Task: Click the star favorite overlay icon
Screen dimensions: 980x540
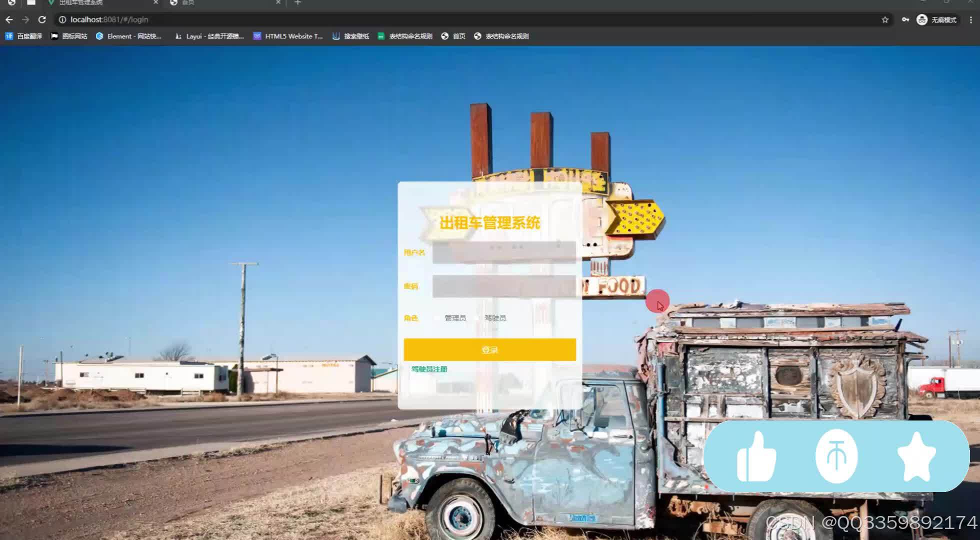Action: 916,456
